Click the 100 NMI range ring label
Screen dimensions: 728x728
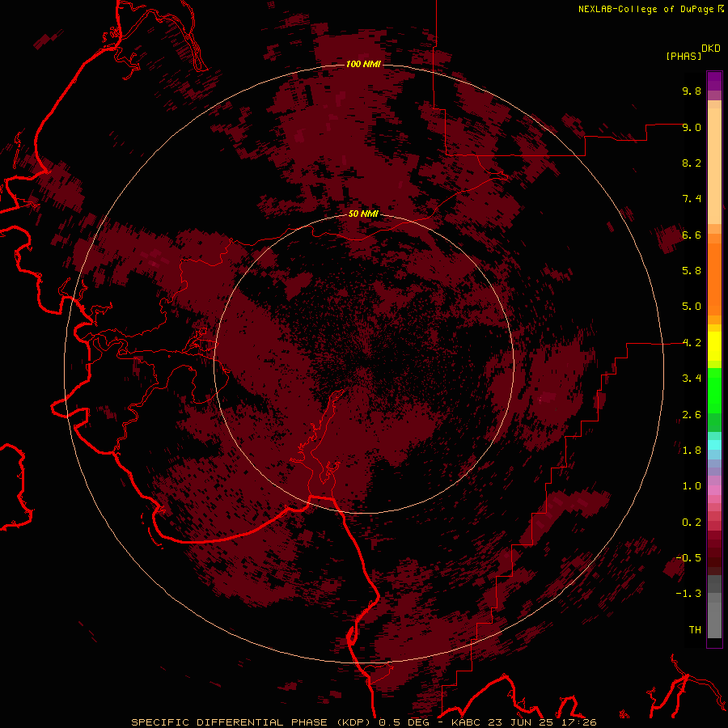coord(363,64)
